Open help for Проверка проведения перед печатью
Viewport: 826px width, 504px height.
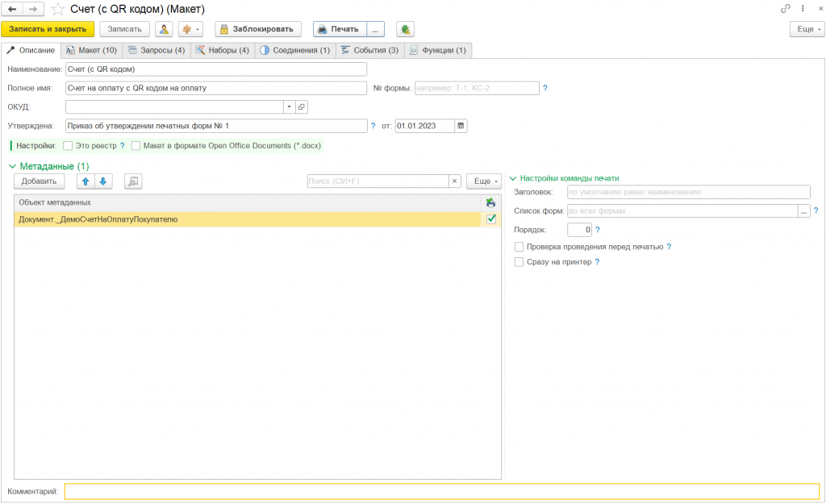coord(669,247)
